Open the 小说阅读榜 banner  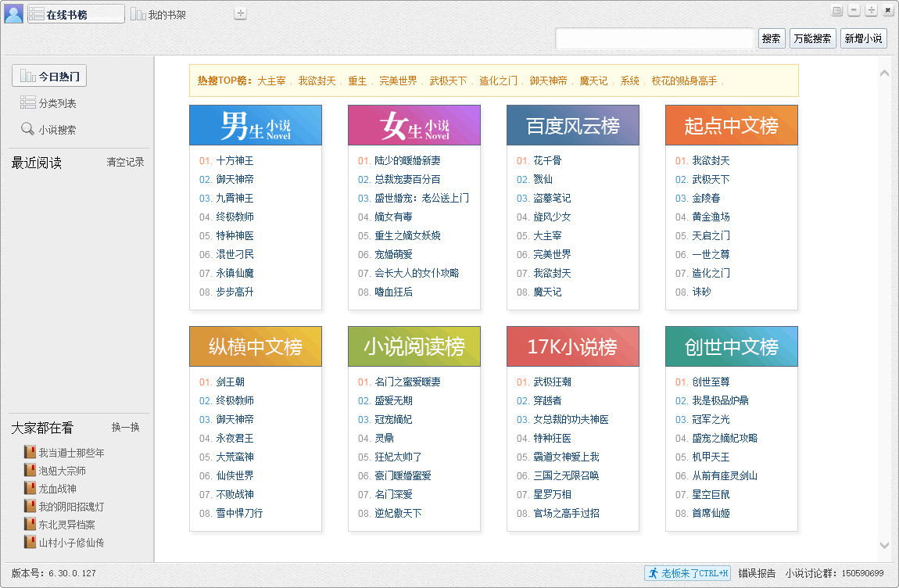414,346
